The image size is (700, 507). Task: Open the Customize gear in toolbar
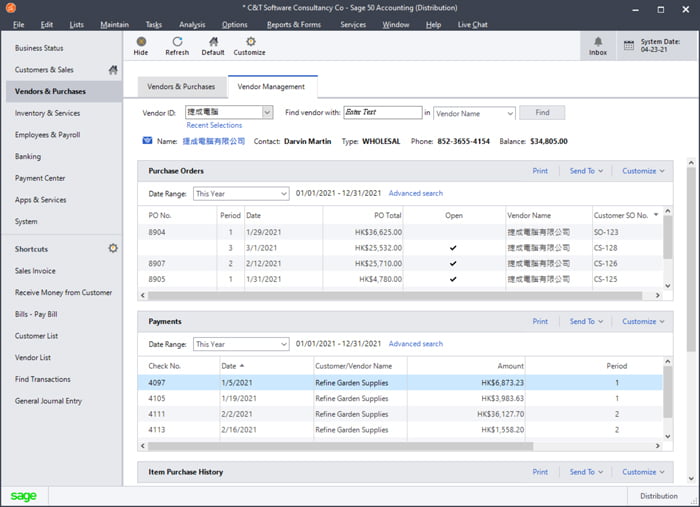point(251,42)
